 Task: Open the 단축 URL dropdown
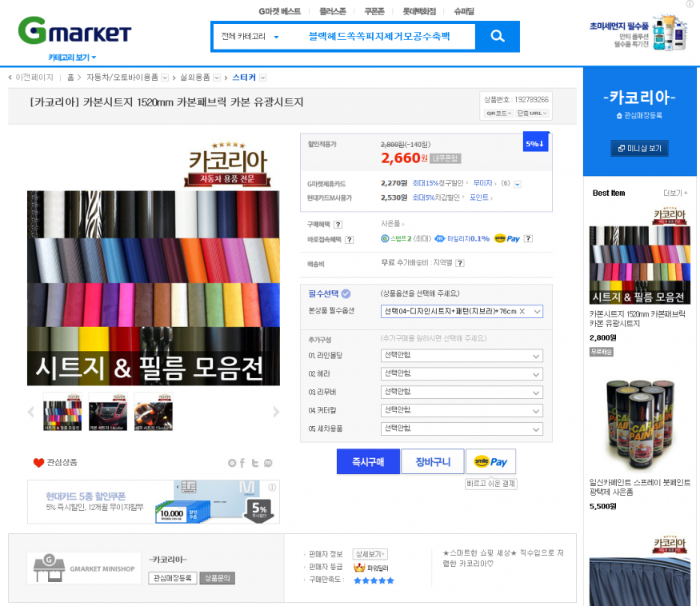pos(532,114)
